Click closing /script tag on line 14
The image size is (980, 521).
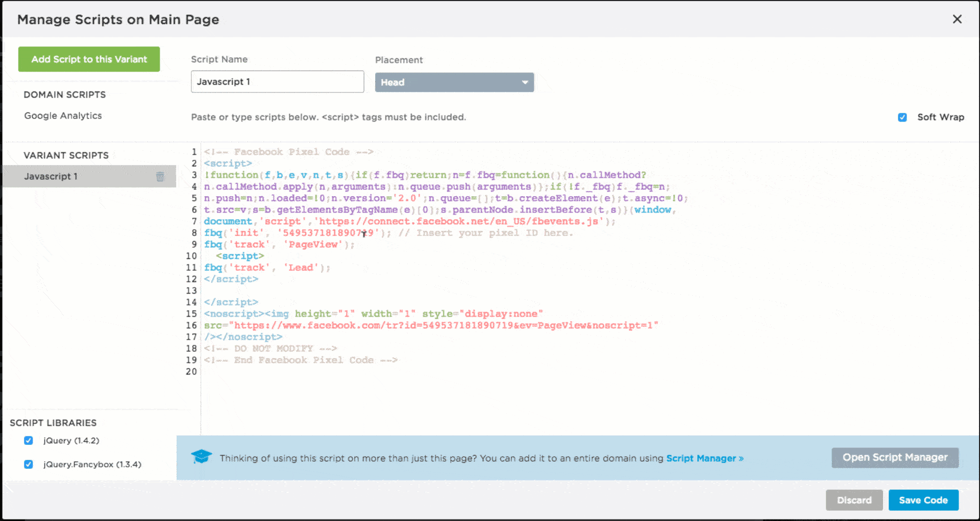231,302
